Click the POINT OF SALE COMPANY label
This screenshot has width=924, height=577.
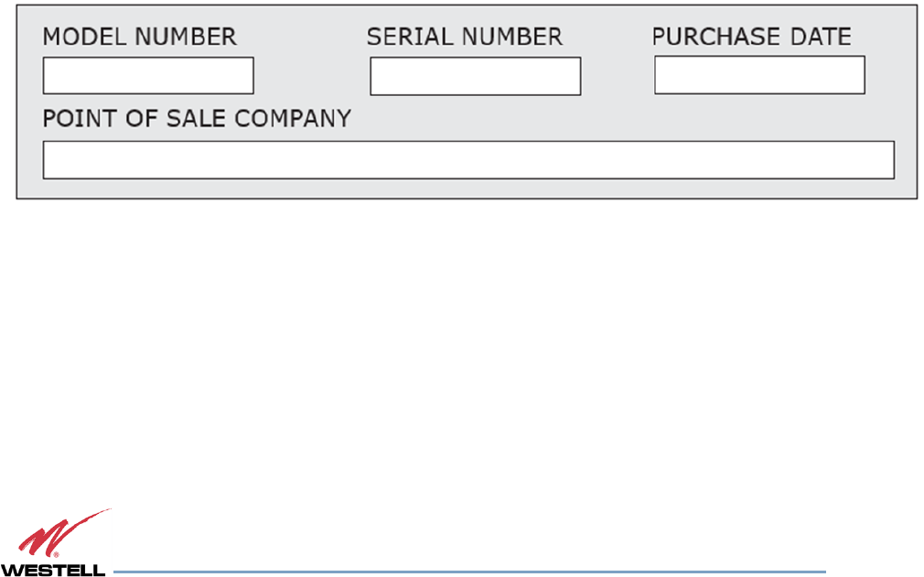197,118
